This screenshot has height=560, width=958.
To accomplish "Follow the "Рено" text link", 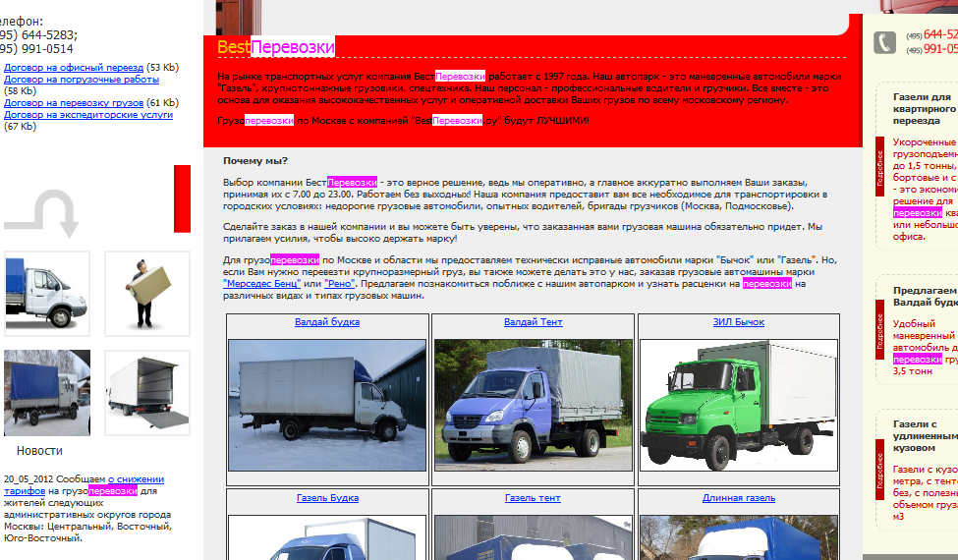I will [339, 283].
